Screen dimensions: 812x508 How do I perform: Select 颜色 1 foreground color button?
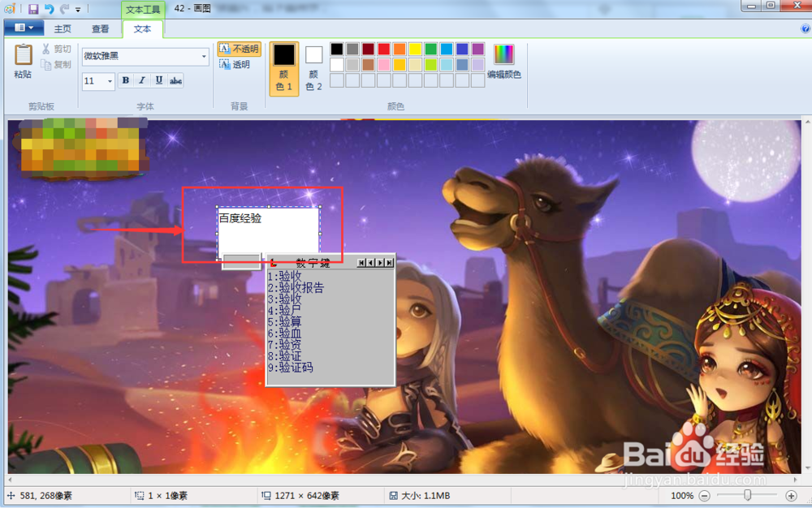(283, 68)
